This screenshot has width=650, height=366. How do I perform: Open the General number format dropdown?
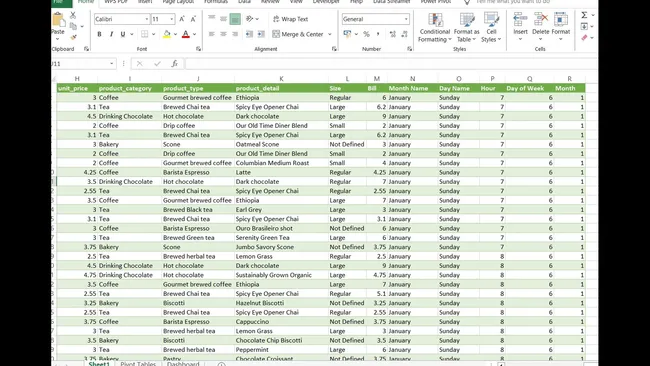406,19
